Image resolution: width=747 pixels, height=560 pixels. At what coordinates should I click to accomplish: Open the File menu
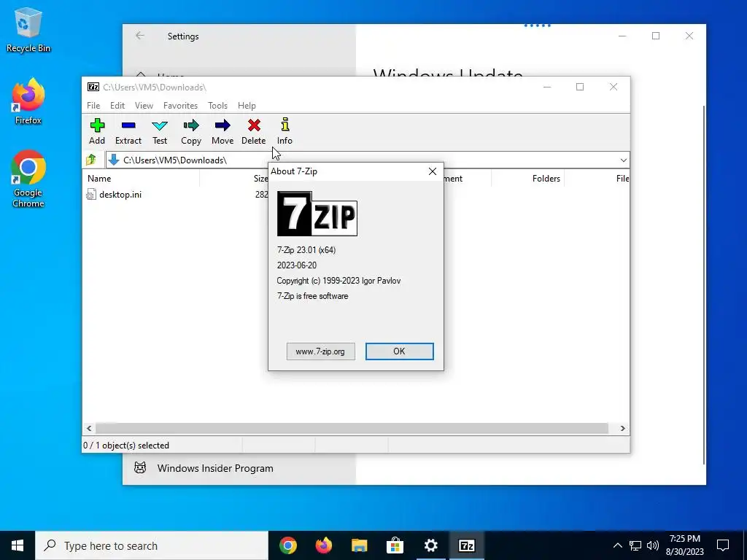[93, 106]
